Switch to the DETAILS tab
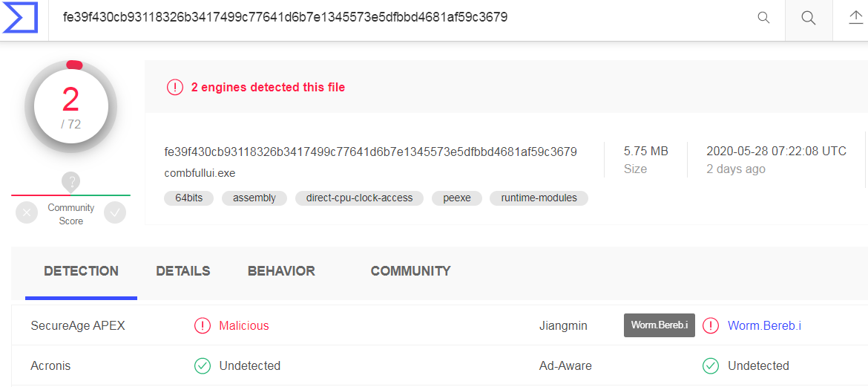The image size is (868, 387). point(183,271)
